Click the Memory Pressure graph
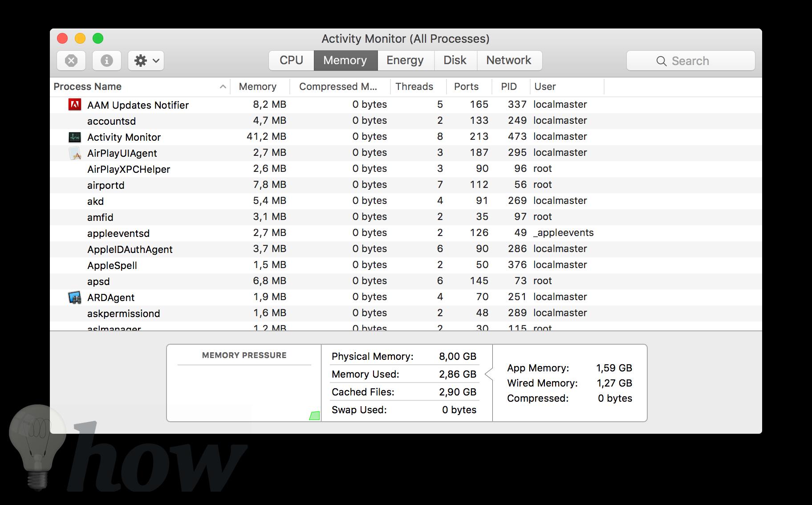Screen dimensions: 812x505 [x=244, y=393]
